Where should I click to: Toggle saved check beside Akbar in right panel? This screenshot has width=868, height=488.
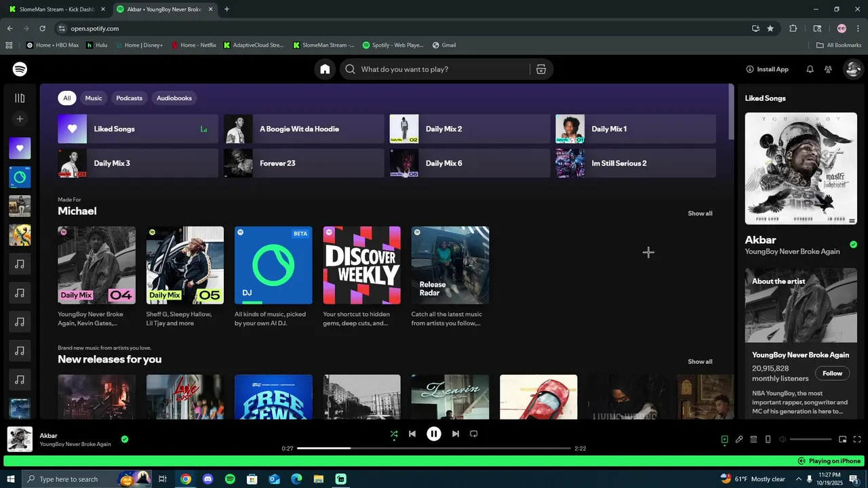853,245
